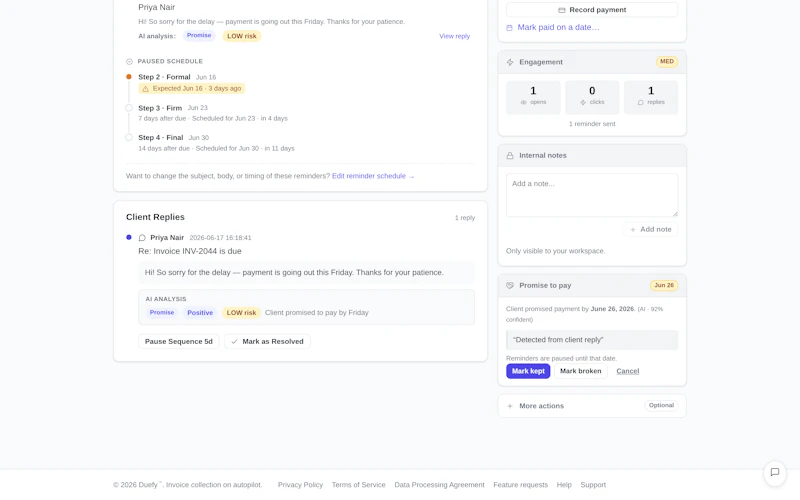Click the resize handle of the note box
Viewport: 800px width, 500px height.
[x=675, y=214]
